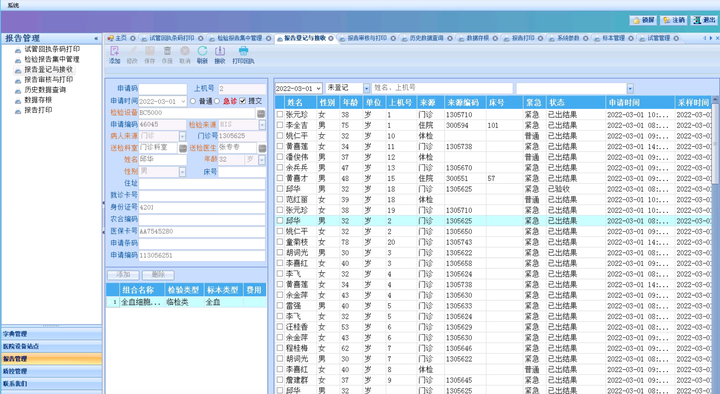The height and width of the screenshot is (394, 720).
Task: Click the 注销 logout button
Action: (674, 20)
